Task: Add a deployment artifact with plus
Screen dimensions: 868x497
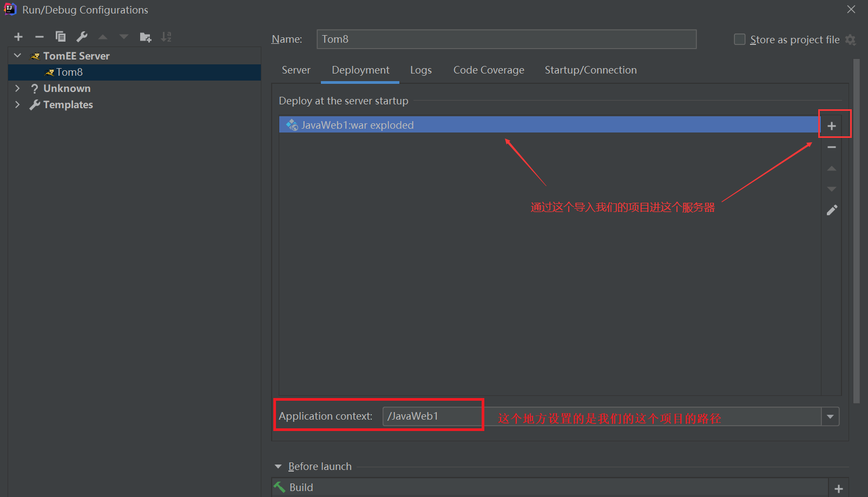Action: 832,126
